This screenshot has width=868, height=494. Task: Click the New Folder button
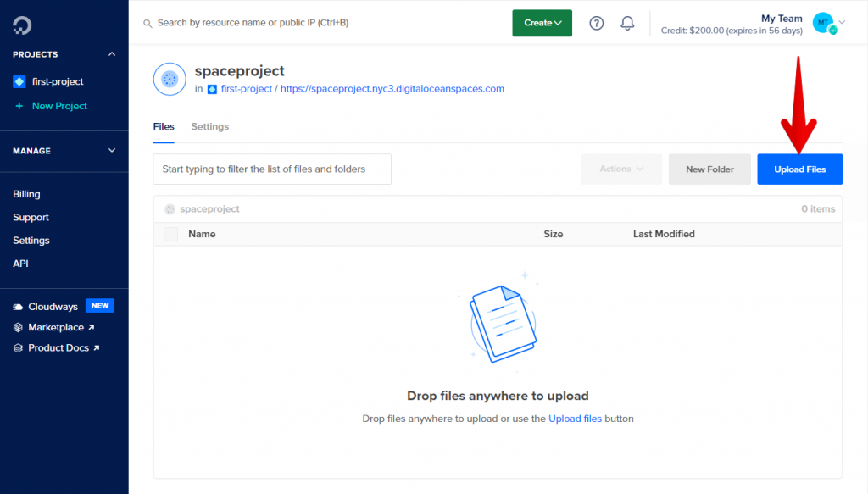709,169
